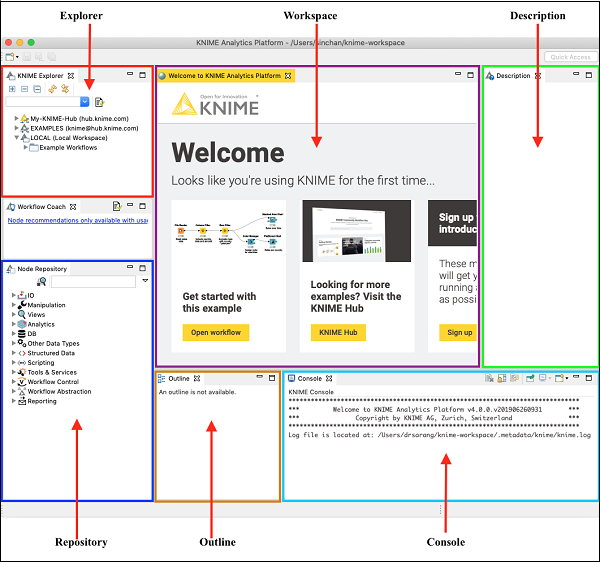
Task: Expand the My-KNIME-Hub tree node
Action: (17, 118)
